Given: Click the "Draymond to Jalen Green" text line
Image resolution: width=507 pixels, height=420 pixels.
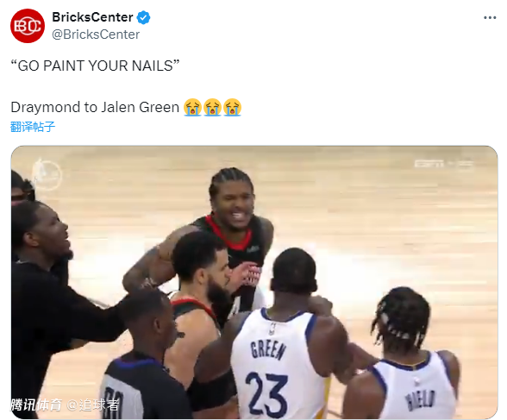Looking at the screenshot, I should pos(95,107).
